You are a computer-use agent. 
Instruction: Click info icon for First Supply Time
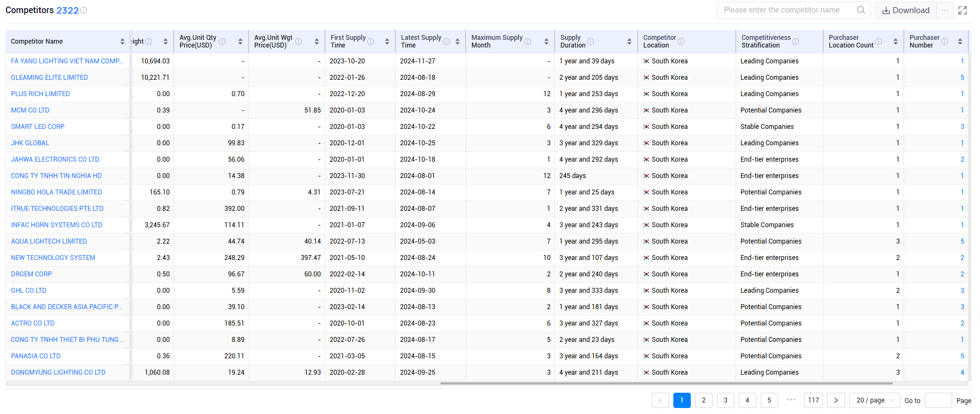point(371,42)
